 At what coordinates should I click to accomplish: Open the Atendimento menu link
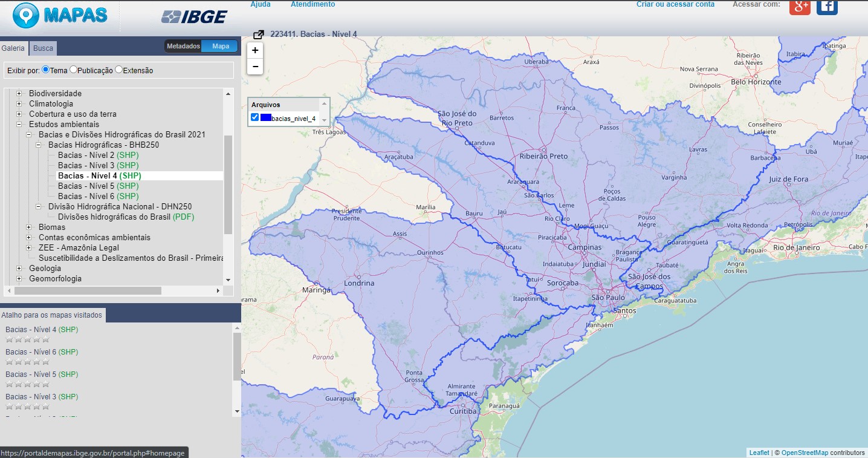(313, 4)
